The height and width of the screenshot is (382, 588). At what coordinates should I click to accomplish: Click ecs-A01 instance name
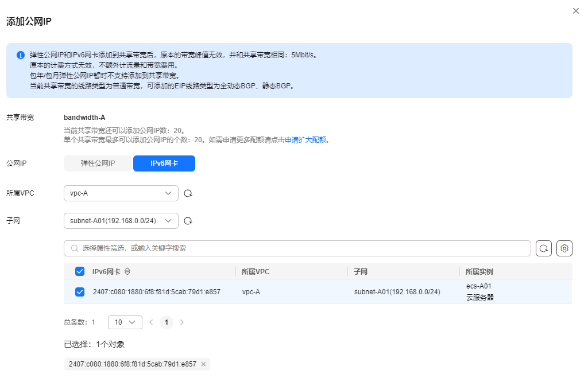coord(478,286)
